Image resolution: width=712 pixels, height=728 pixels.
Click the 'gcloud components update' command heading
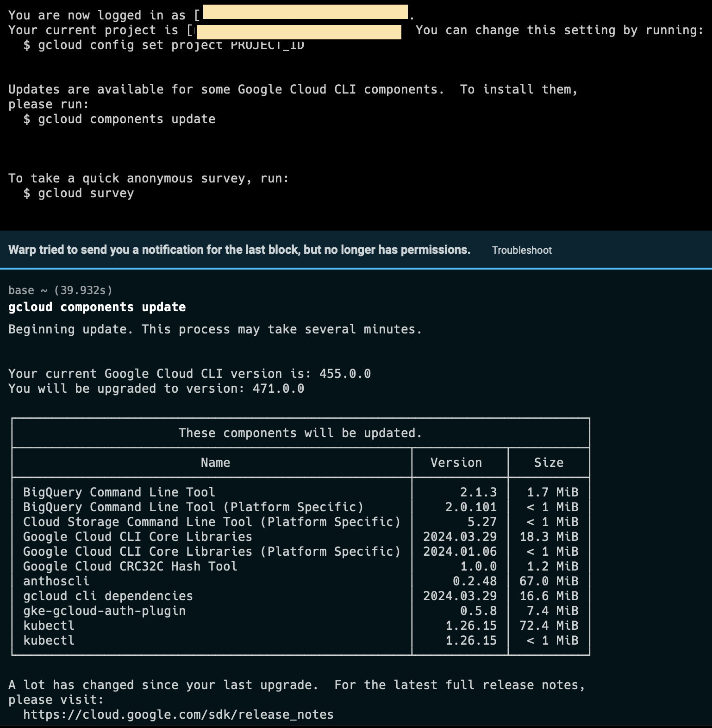click(97, 307)
